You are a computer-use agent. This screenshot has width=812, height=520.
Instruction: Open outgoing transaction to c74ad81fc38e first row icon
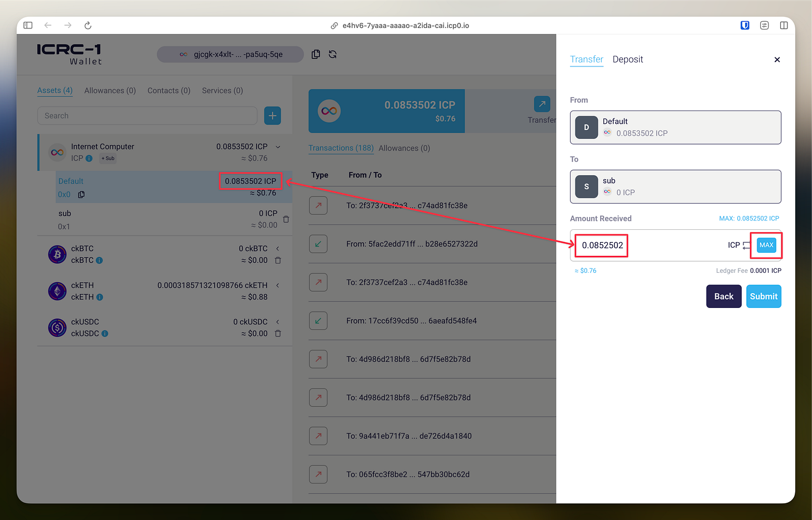(318, 205)
